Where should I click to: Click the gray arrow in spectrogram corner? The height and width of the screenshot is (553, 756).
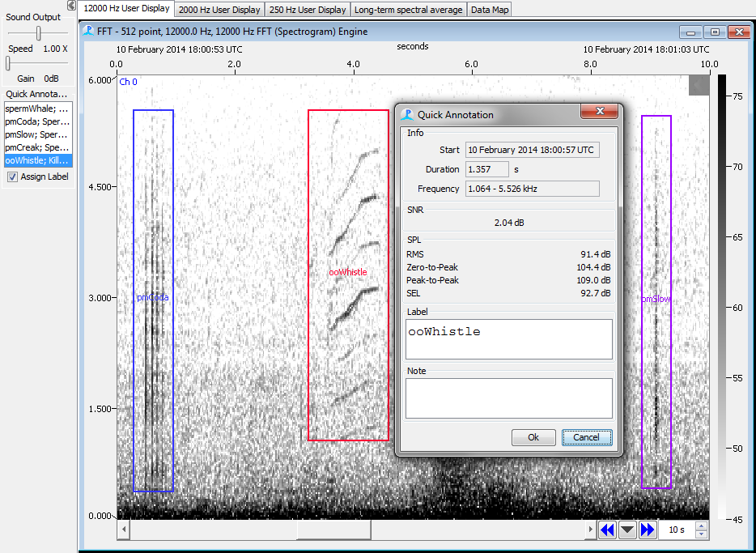click(x=699, y=85)
